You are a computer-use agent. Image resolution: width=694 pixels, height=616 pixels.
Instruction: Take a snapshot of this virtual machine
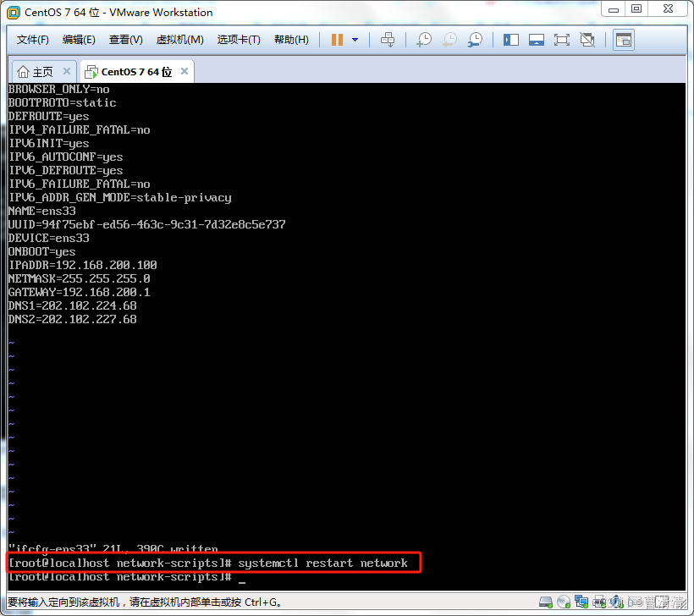(424, 39)
